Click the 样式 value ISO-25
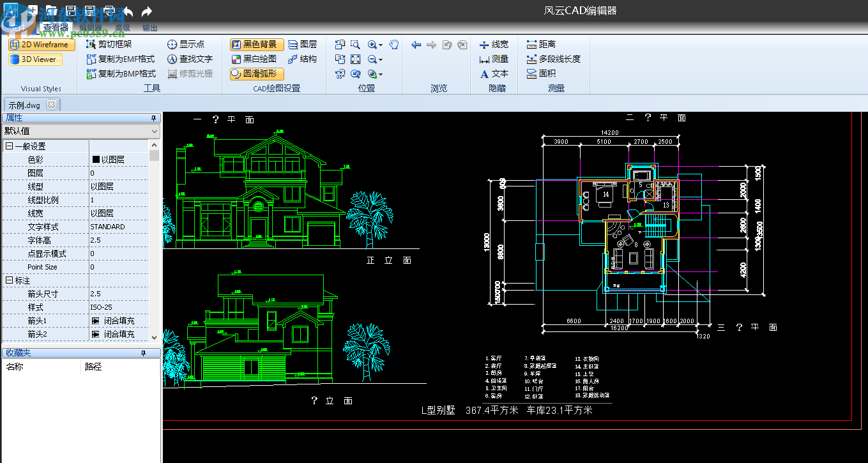This screenshot has width=868, height=463. (119, 307)
